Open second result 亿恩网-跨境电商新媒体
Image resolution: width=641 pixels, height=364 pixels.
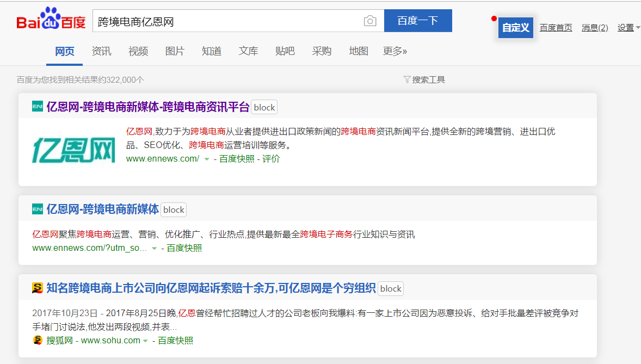[x=102, y=209]
